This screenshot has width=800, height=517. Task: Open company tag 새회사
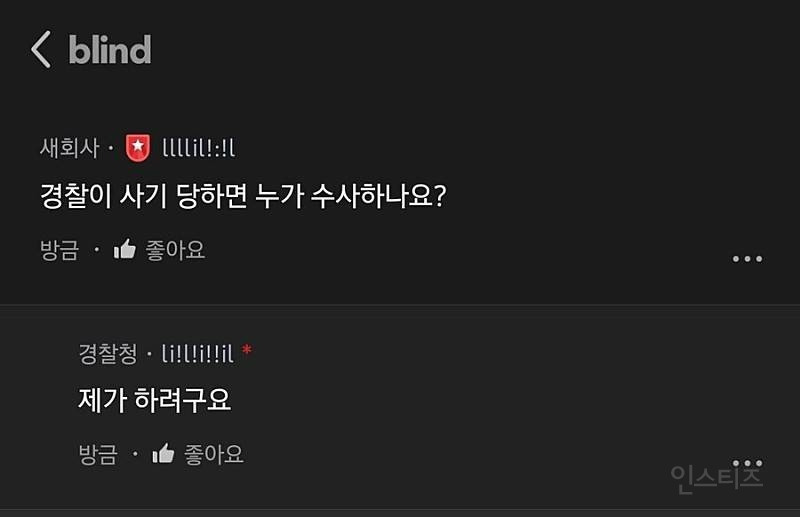click(x=69, y=148)
